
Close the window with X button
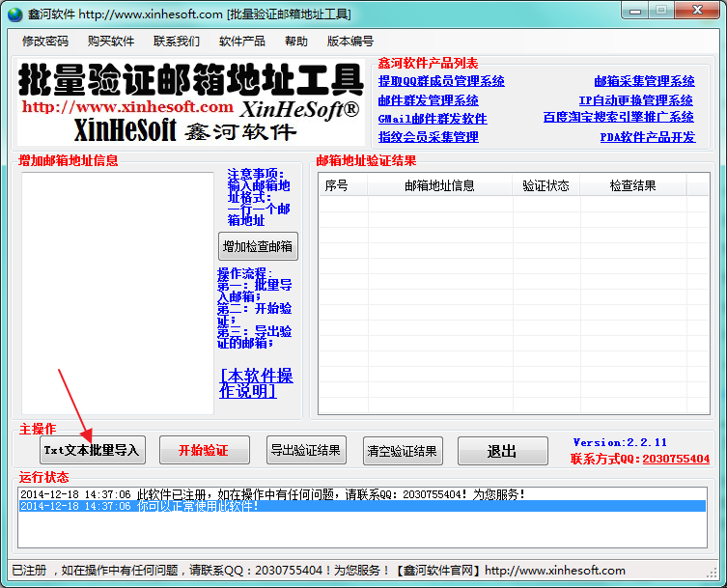697,11
